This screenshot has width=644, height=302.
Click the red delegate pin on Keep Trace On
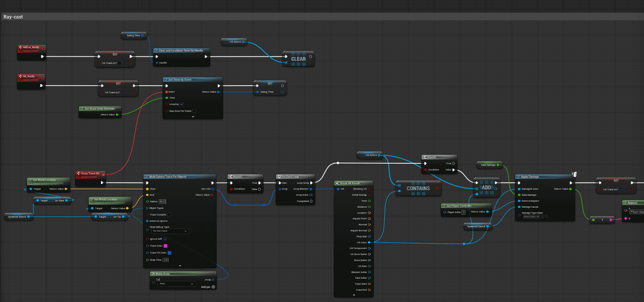pyautogui.click(x=104, y=175)
